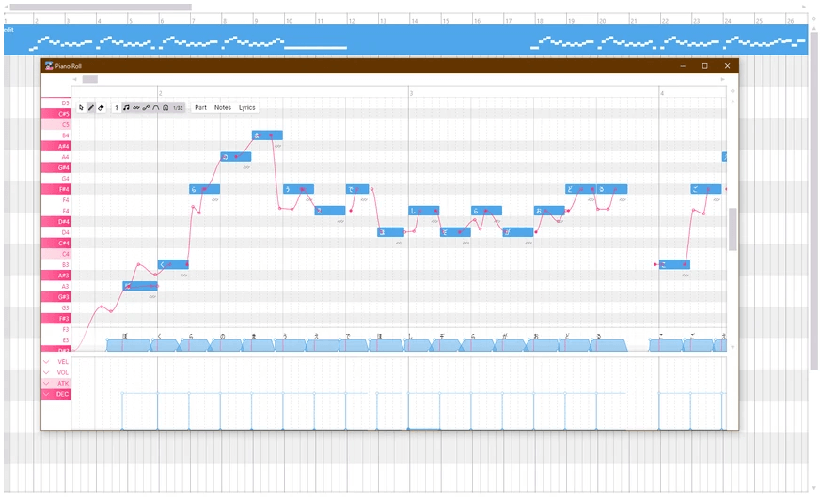
Task: Select the eraser tool
Action: tap(102, 108)
